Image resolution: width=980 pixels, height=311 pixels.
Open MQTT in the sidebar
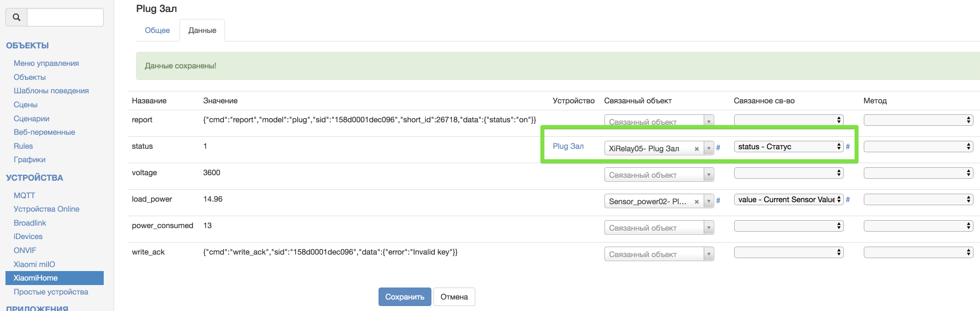click(24, 196)
